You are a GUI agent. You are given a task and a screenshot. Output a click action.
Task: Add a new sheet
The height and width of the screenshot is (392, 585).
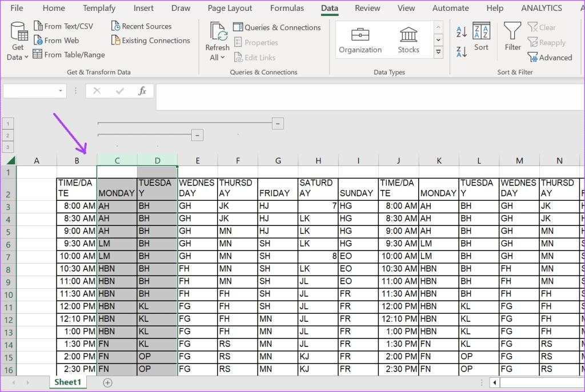107,383
